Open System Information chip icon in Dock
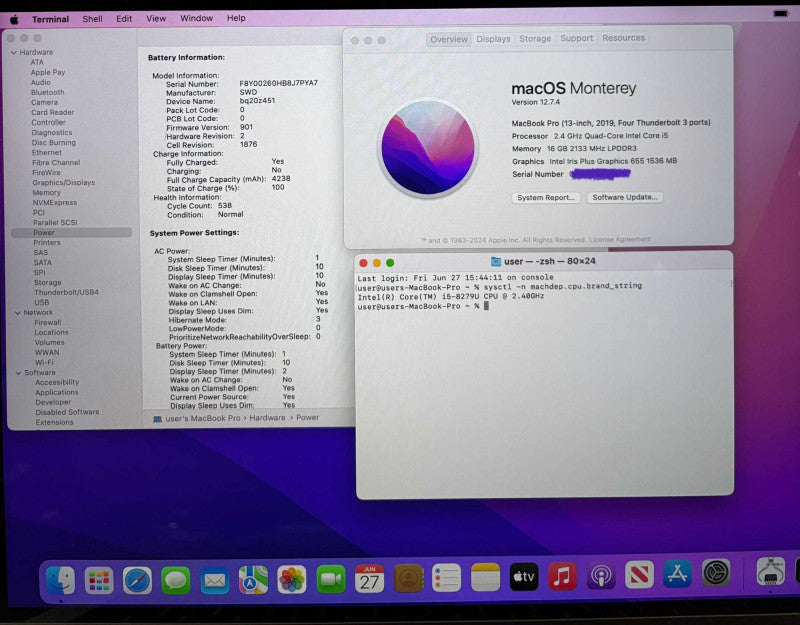This screenshot has height=625, width=800. [770, 572]
